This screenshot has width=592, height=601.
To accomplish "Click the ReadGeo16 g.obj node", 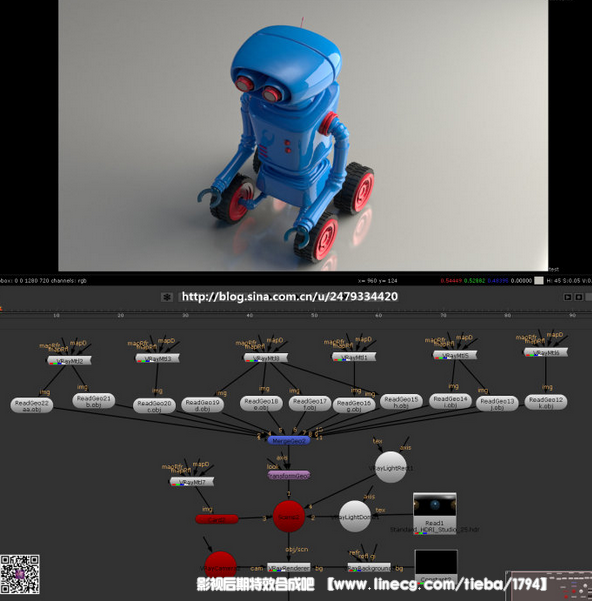I will pos(354,406).
